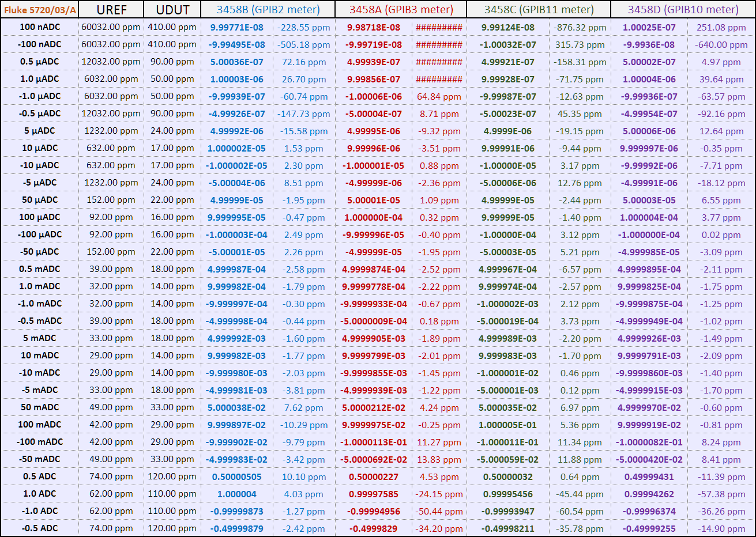Image resolution: width=756 pixels, height=537 pixels.
Task: Click the 1.000004 reading cell
Action: pyautogui.click(x=237, y=494)
